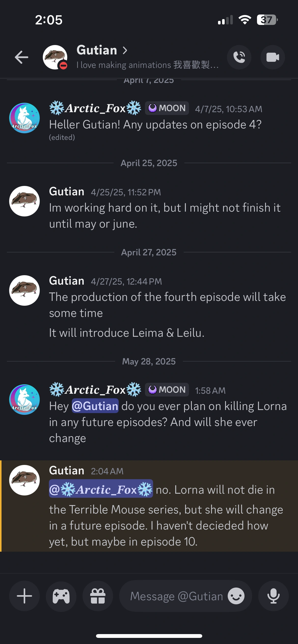Image resolution: width=298 pixels, height=644 pixels.
Task: Record a voice message with the microphone icon
Action: [273, 596]
